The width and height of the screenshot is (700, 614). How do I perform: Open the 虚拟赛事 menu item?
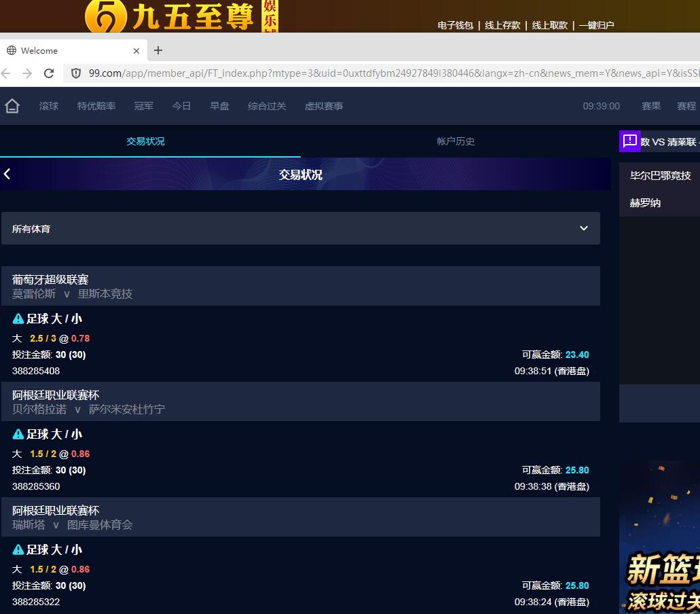[x=324, y=106]
